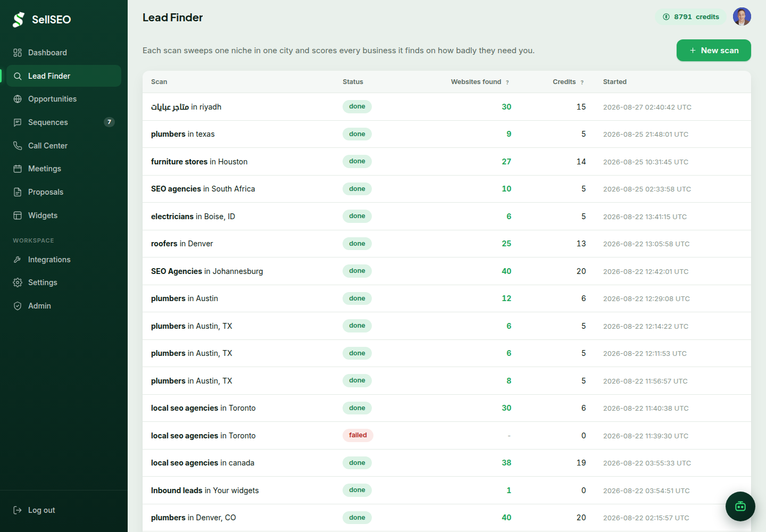The image size is (766, 532).
Task: Go to the Admin page link
Action: coord(64,306)
